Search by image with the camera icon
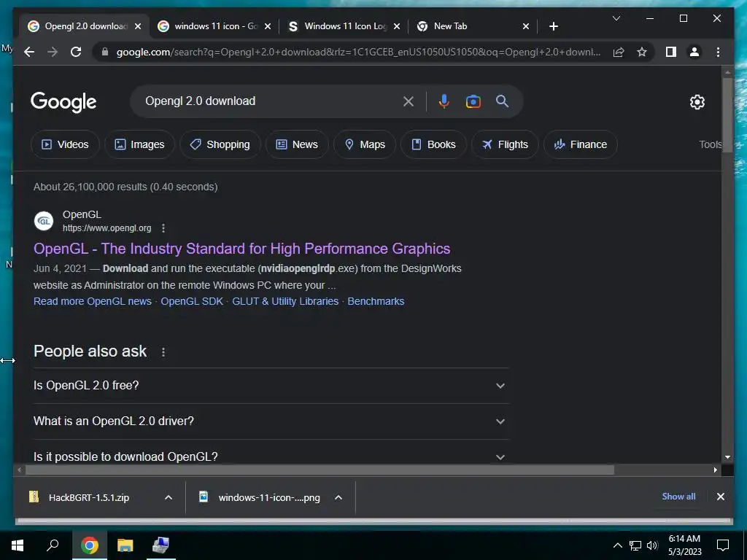This screenshot has height=560, width=747. pyautogui.click(x=473, y=101)
